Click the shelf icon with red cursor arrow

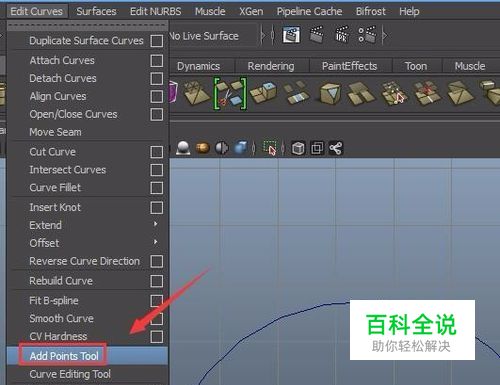coord(393,93)
